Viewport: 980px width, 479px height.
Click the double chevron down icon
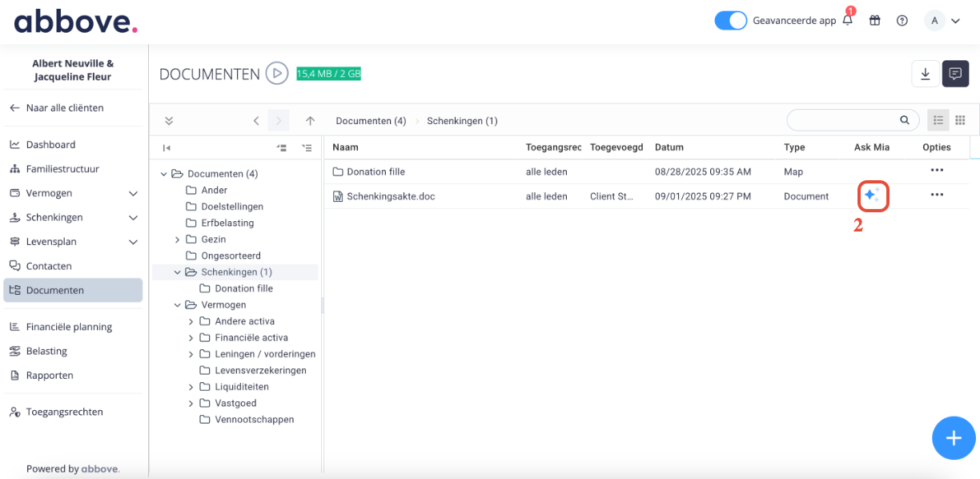coord(169,120)
